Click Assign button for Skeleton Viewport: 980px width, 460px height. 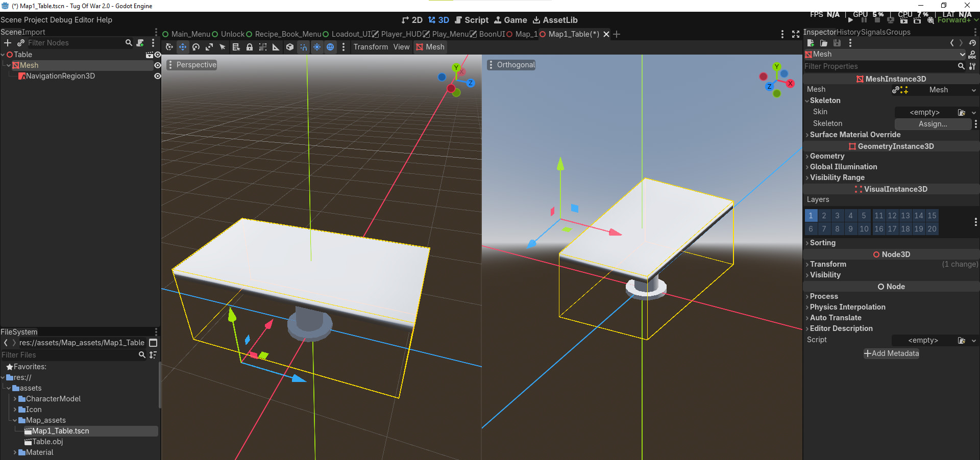click(x=933, y=124)
